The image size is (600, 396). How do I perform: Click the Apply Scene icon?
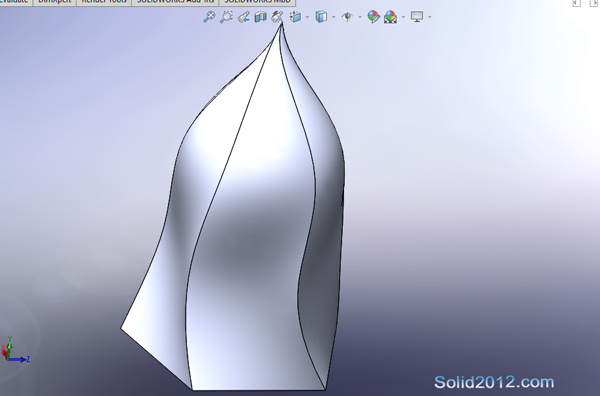pos(390,17)
